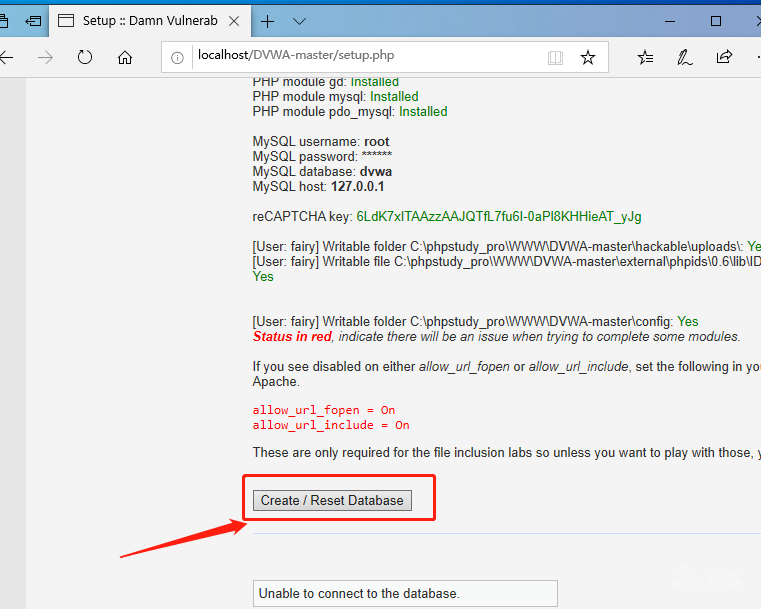Screen dimensions: 761x609
Task: Click the MySQL password asterisks value
Action: point(377,155)
